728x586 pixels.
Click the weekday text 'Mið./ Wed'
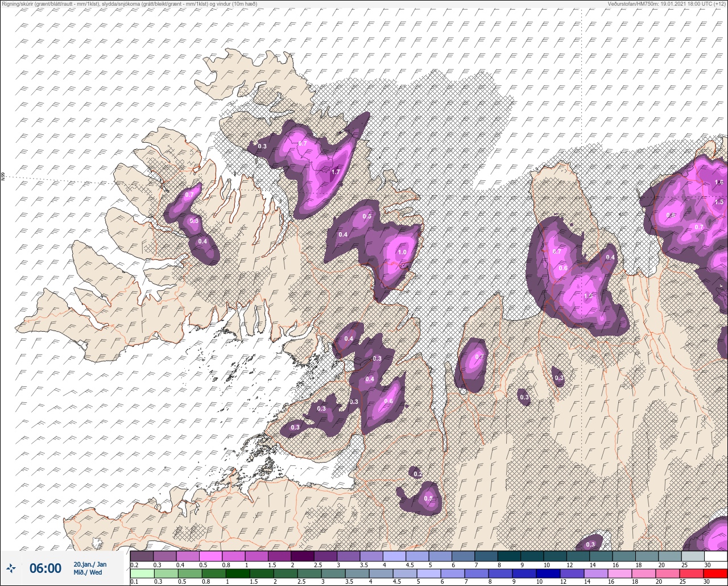pyautogui.click(x=88, y=572)
